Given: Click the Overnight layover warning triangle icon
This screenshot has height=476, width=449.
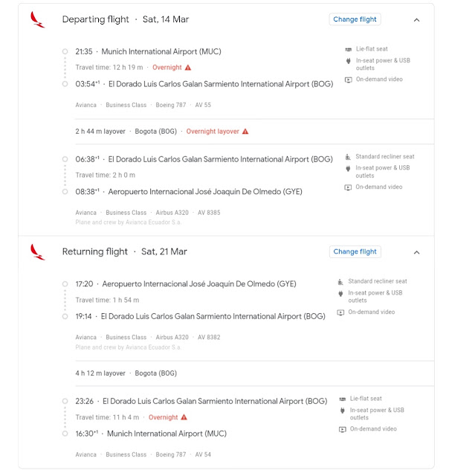Looking at the screenshot, I should (245, 132).
